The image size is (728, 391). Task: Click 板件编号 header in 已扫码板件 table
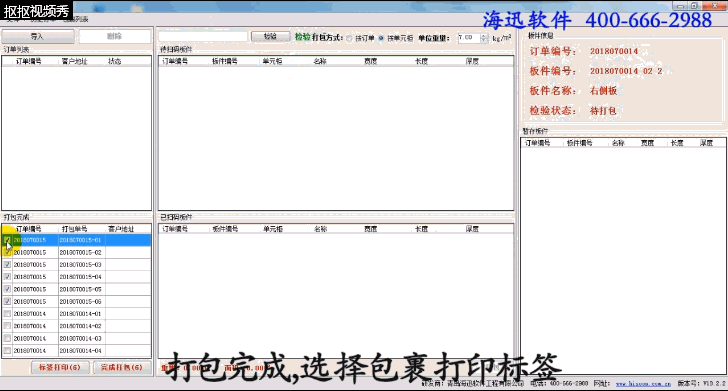225,229
